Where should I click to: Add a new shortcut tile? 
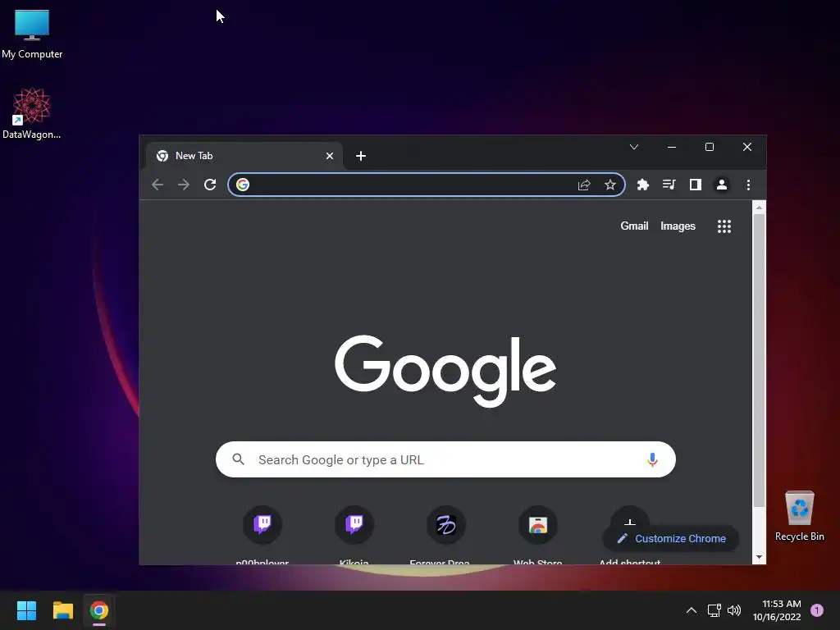630,518
